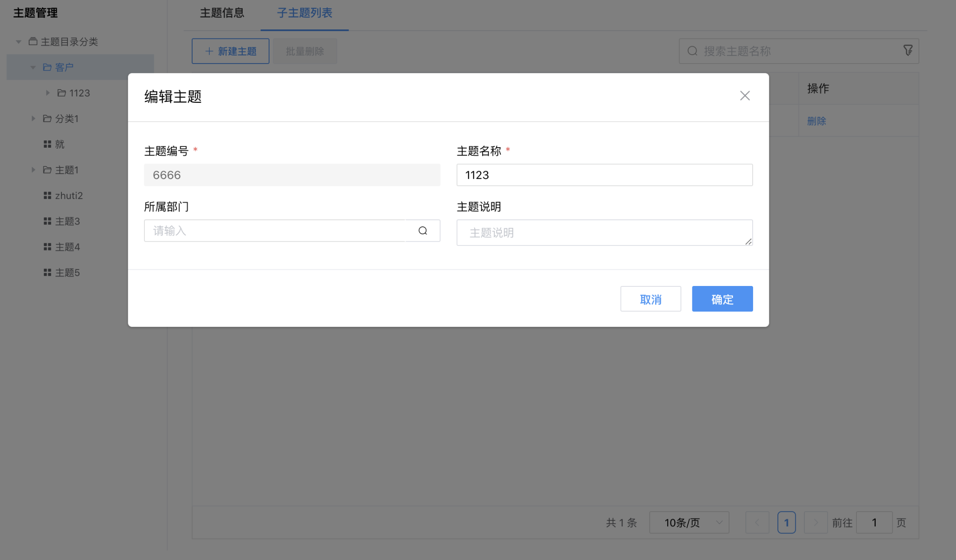Close the 编辑主题 dialog

(x=745, y=96)
